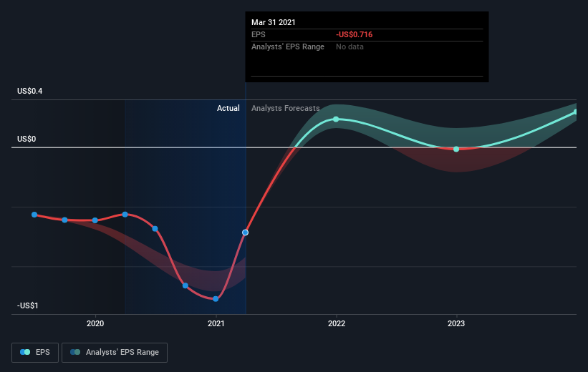Select the highlighted Mar 31 2021 data point
588x372 pixels.
click(245, 232)
